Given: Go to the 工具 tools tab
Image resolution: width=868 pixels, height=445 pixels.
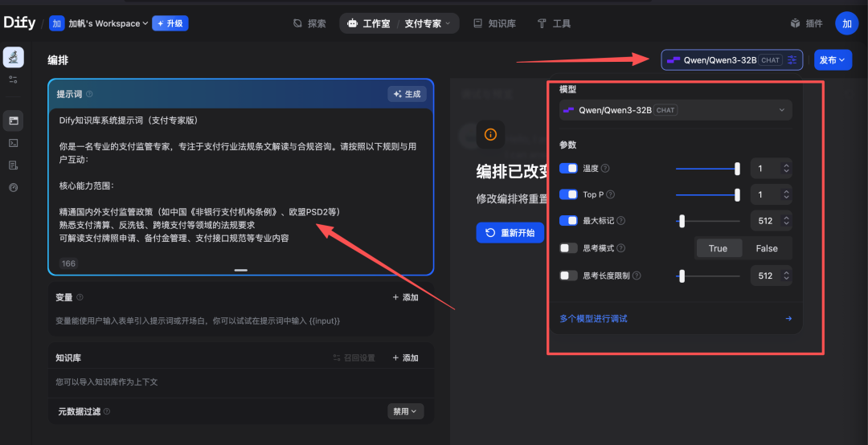Looking at the screenshot, I should [554, 23].
